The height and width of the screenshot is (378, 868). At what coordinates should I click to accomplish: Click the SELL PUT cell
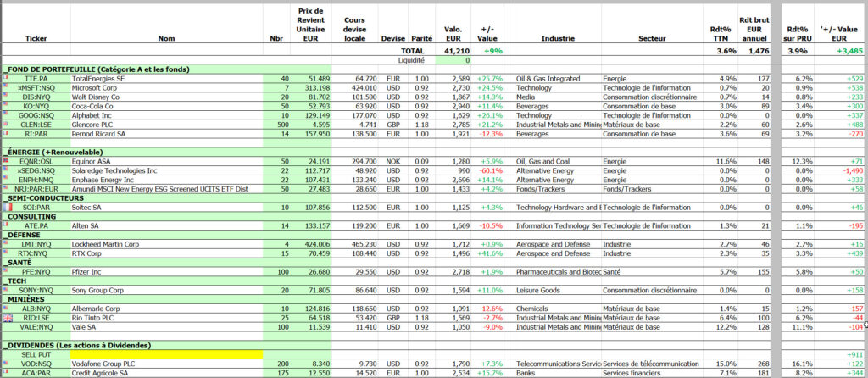[36, 354]
